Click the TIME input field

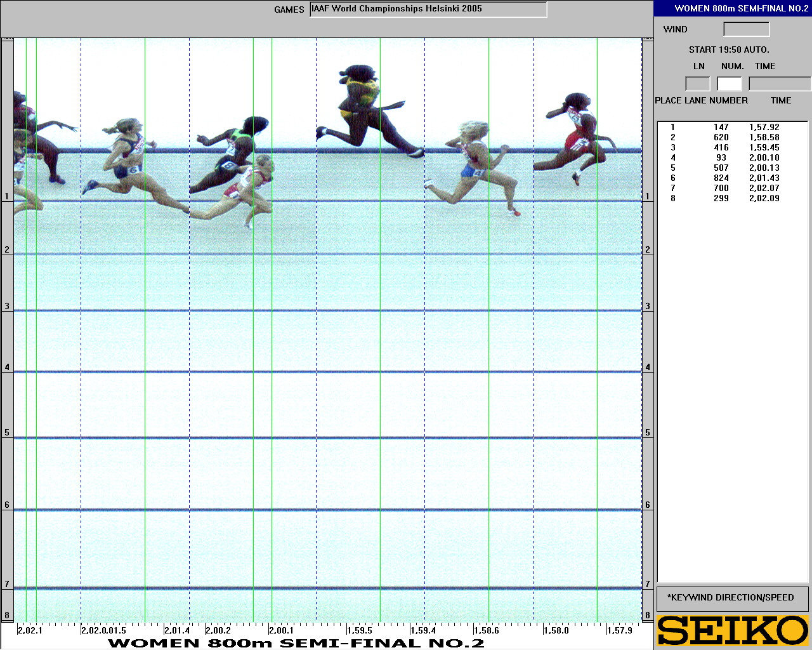[x=780, y=84]
